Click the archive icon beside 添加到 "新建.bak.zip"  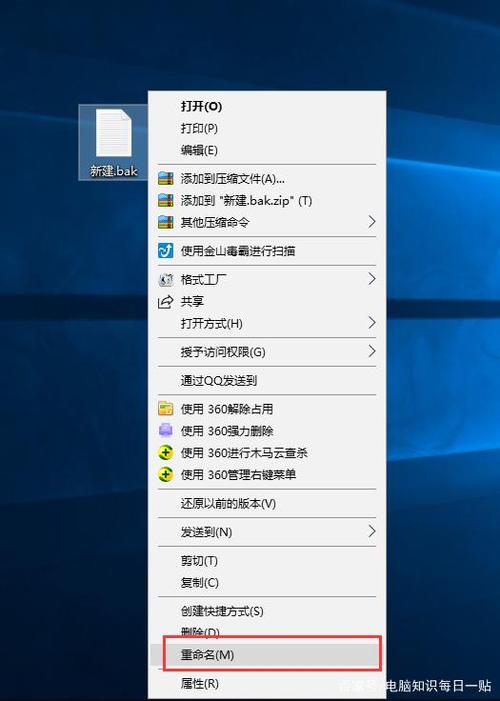click(165, 200)
